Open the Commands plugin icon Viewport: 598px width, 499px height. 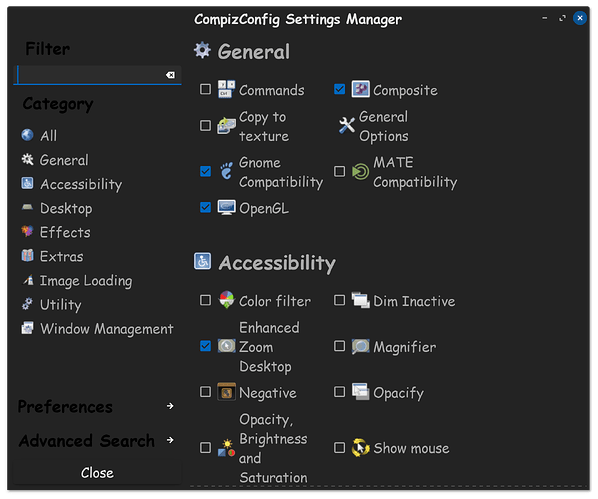point(227,89)
